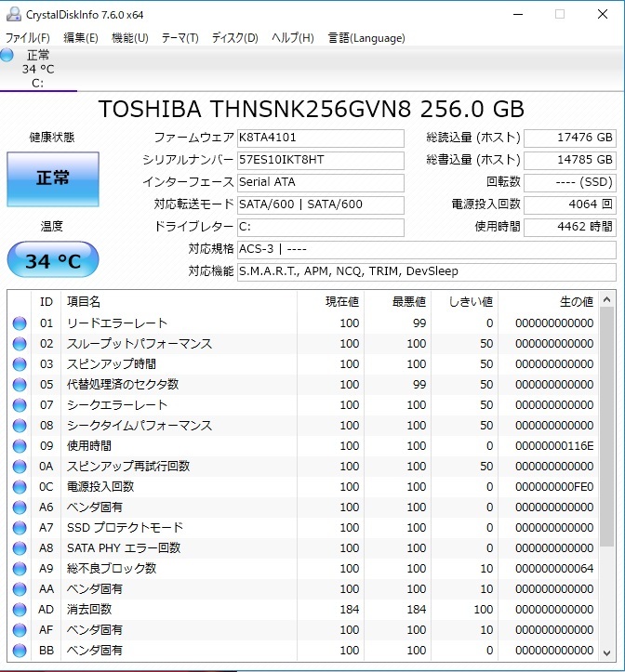Screen dimensions: 625x672
Task: Click the blue 正常 health status button
Action: [x=53, y=179]
